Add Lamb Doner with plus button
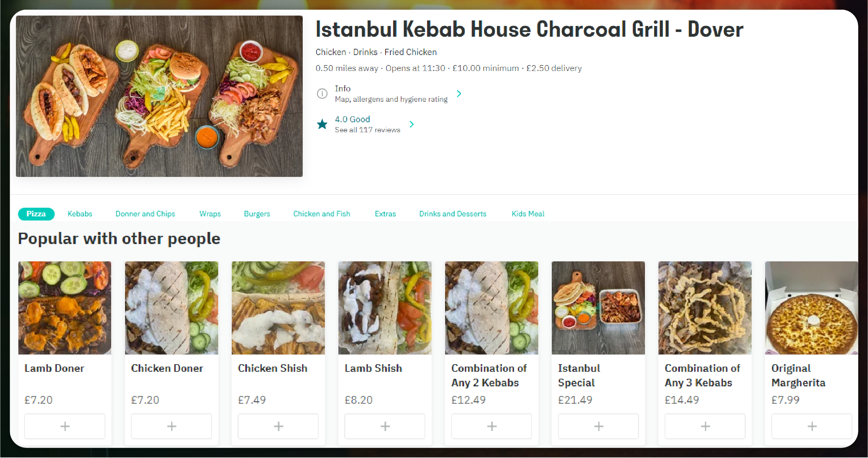The width and height of the screenshot is (868, 458). click(x=65, y=426)
